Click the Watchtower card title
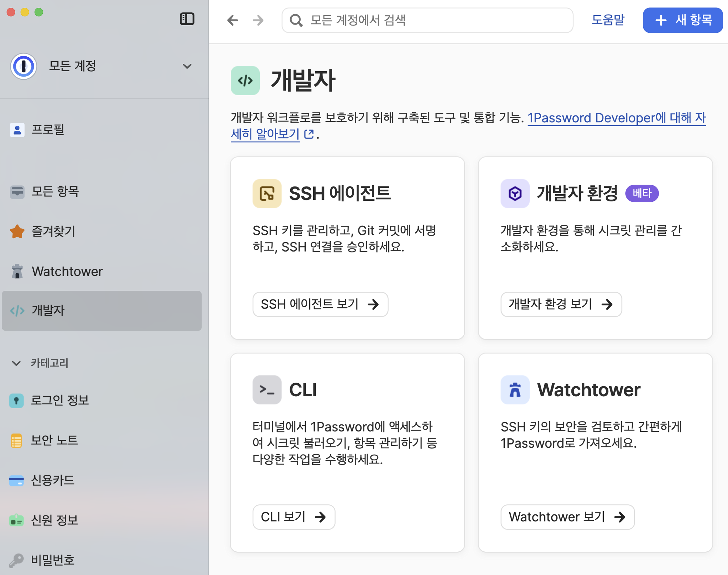Image resolution: width=728 pixels, height=575 pixels. tap(589, 390)
